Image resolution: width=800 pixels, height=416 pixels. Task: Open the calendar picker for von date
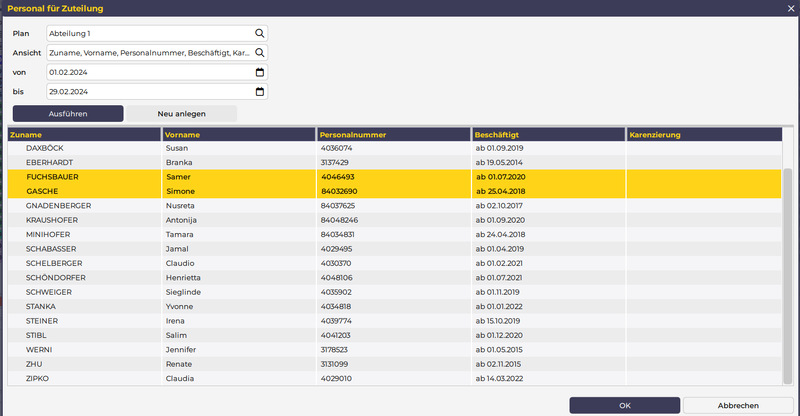tap(260, 72)
